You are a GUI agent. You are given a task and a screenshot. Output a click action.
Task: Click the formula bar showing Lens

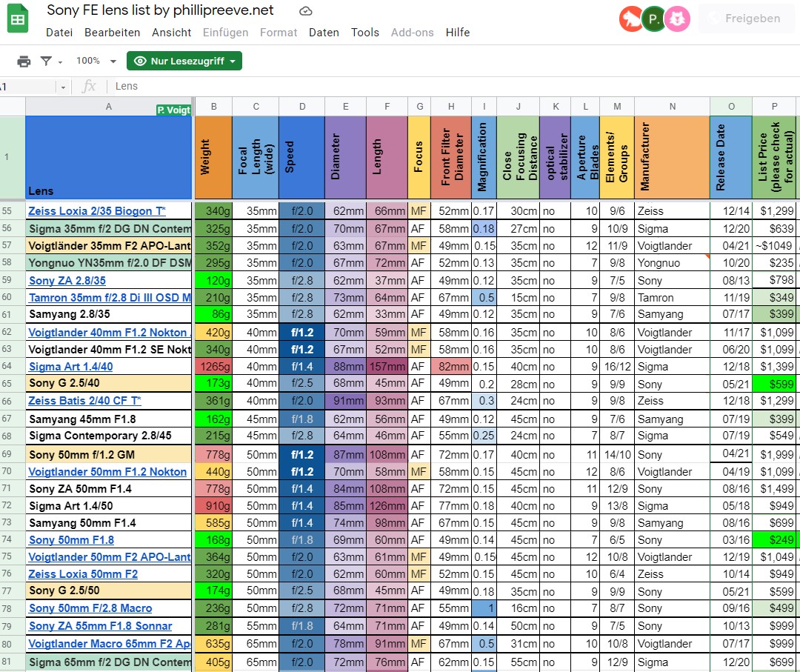point(454,86)
